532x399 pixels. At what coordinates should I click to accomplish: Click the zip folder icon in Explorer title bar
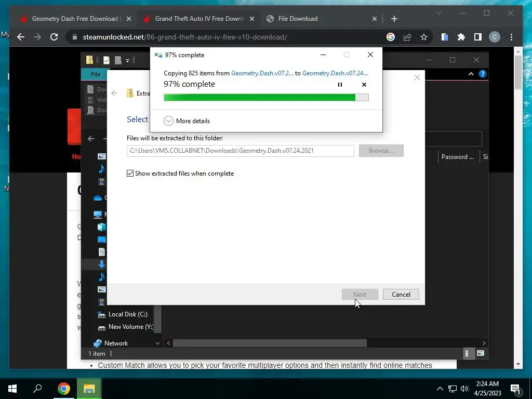89,60
